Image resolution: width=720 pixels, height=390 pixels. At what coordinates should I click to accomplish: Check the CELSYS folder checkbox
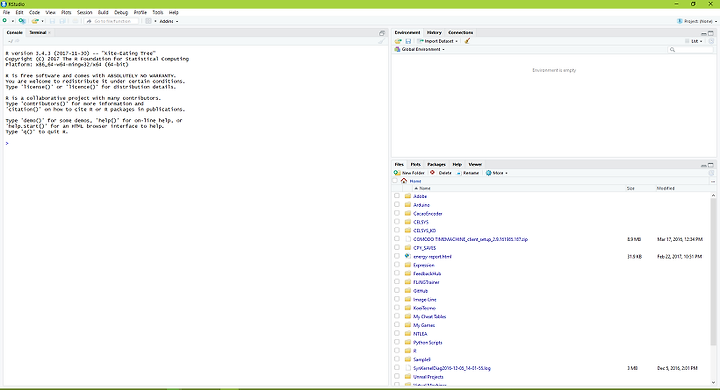397,222
